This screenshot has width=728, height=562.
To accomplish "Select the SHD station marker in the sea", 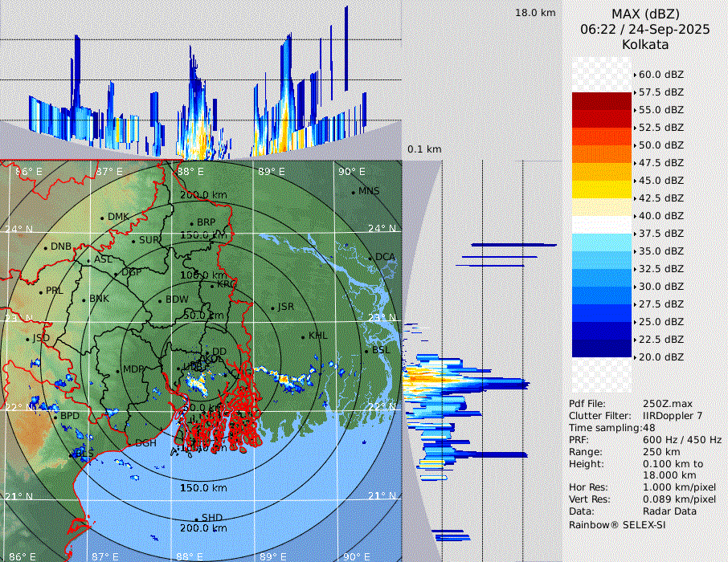I will coord(196,519).
